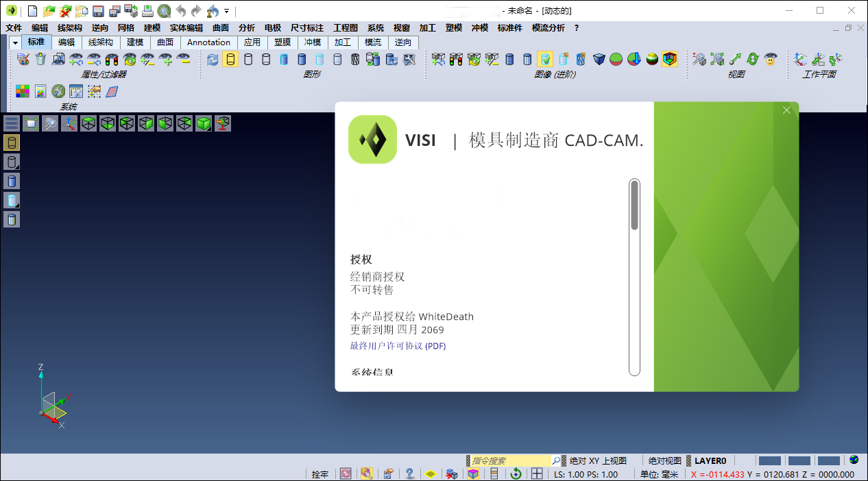The image size is (868, 481).
Task: Toggle the green-red sphere shading icon
Action: 616,59
